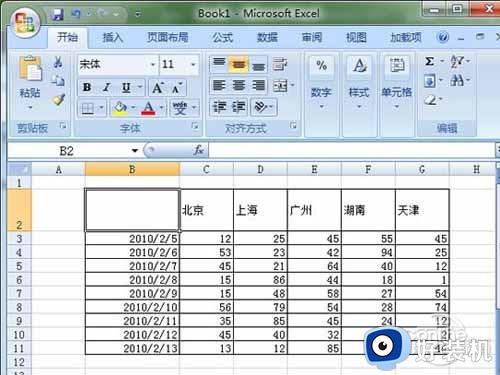Select cell containing 北京
Viewport: 500px width, 375px height.
pyautogui.click(x=207, y=210)
